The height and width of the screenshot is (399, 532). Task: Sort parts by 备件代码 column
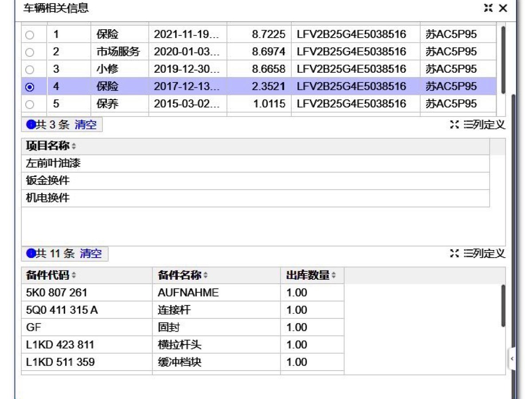coord(74,276)
